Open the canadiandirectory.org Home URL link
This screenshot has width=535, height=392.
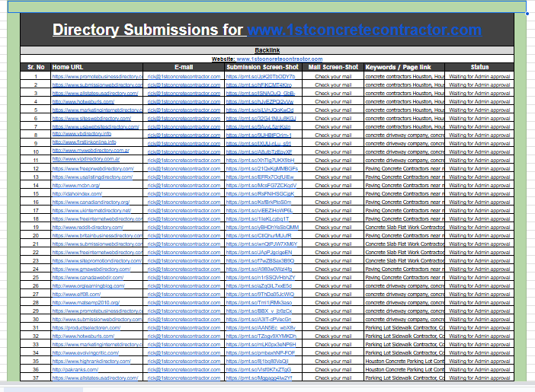[x=91, y=202]
